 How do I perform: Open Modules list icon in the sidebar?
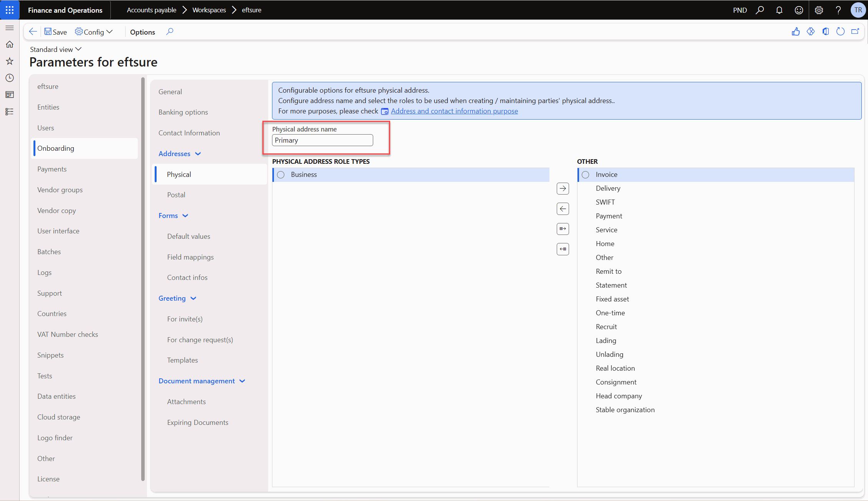(10, 112)
